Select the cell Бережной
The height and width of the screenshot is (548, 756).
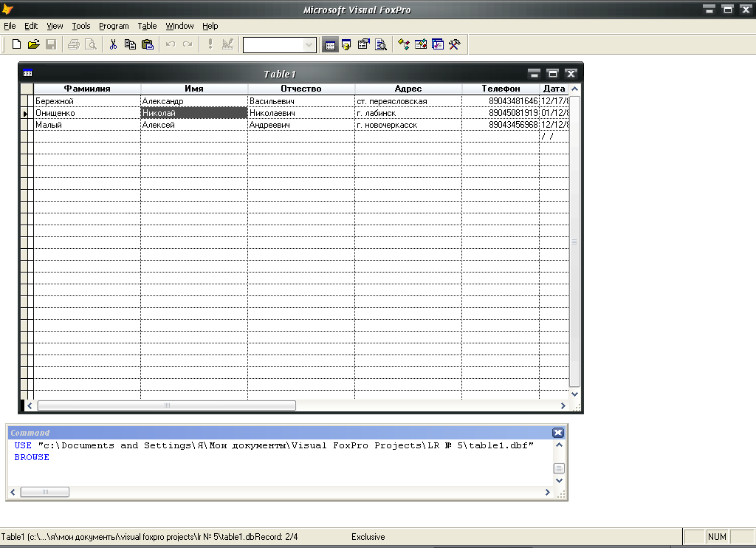(87, 101)
